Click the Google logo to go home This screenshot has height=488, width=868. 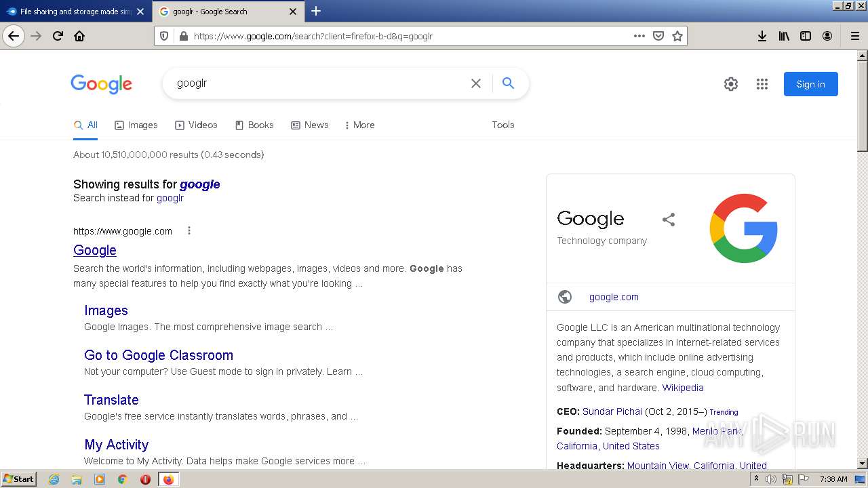102,84
